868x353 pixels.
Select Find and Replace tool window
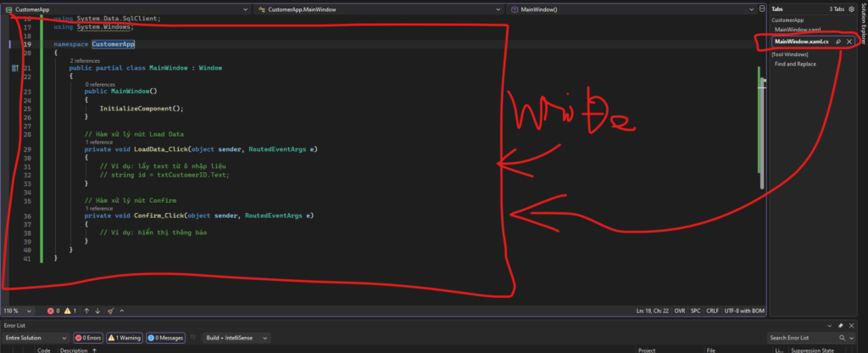[x=795, y=64]
